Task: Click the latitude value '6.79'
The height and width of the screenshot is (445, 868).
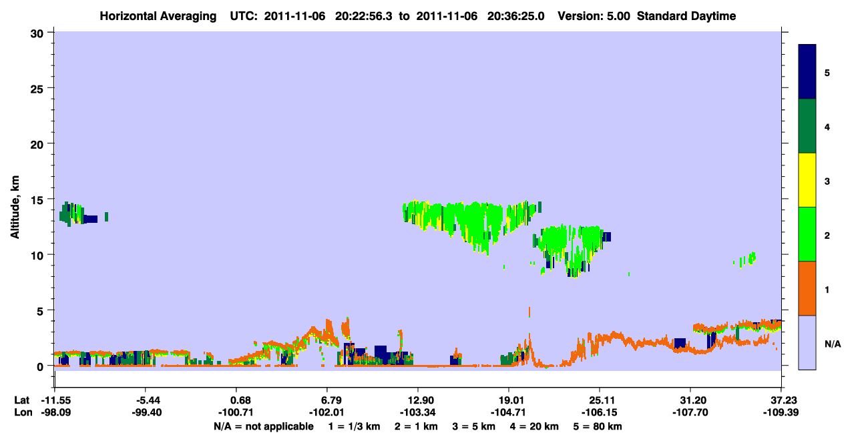Action: pyautogui.click(x=331, y=400)
